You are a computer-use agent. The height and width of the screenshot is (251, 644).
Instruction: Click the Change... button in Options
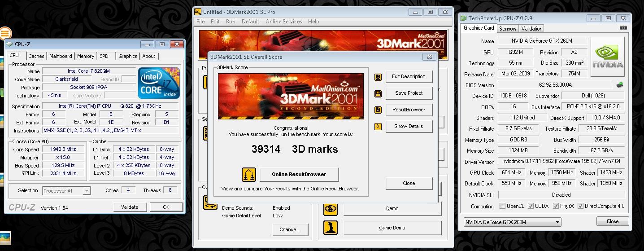pos(290,229)
